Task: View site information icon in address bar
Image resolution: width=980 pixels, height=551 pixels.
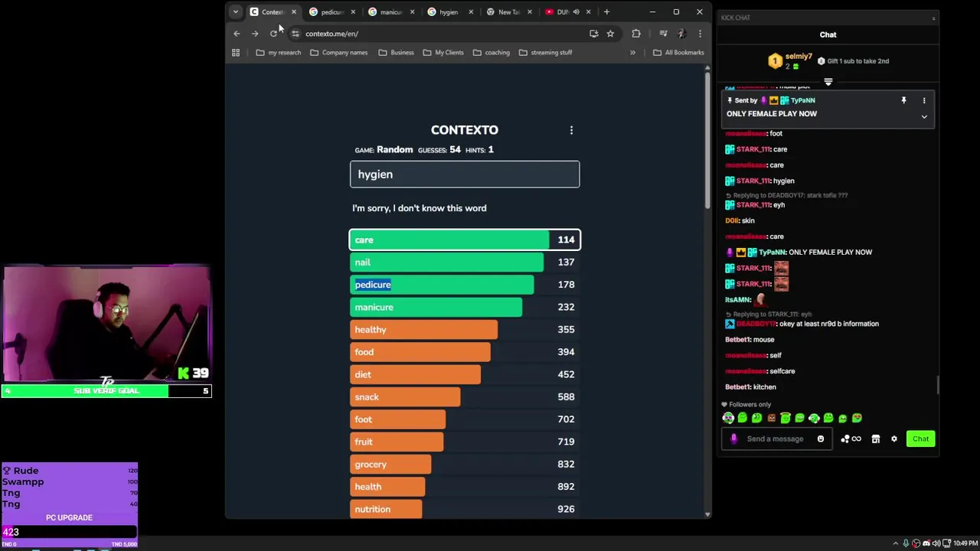Action: (295, 34)
